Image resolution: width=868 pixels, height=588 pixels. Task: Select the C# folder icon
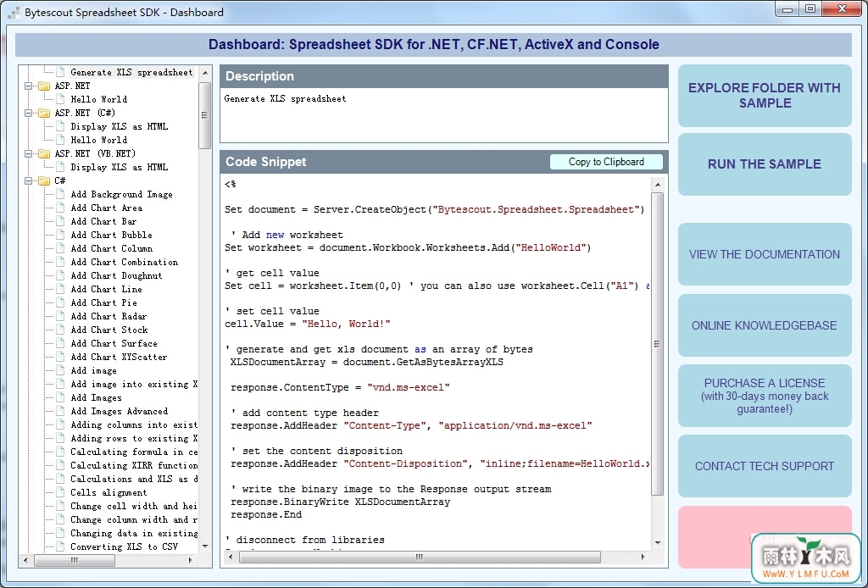pos(44,180)
